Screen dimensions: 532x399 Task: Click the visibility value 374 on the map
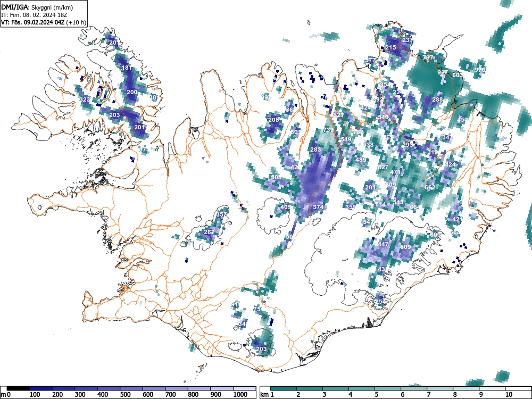318,207
